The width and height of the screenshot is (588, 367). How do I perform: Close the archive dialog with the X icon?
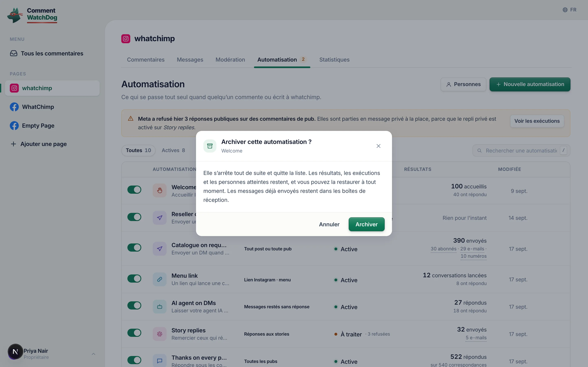coord(378,146)
